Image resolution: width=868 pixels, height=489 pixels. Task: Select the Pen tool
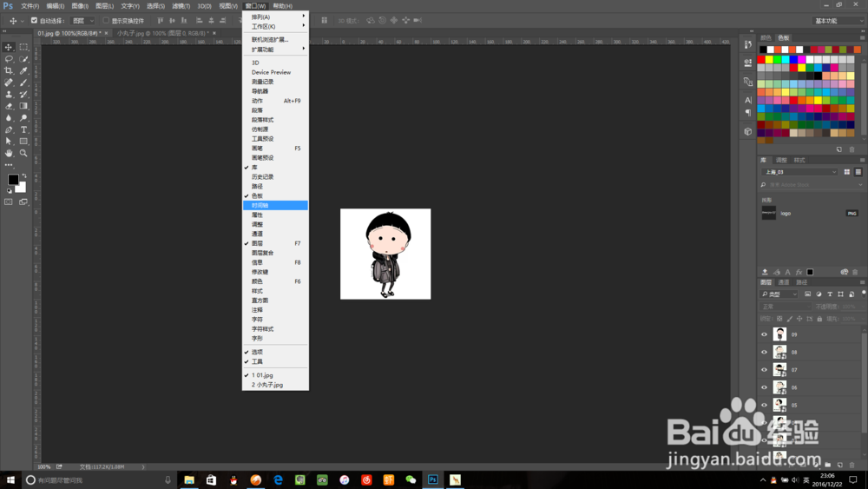pyautogui.click(x=9, y=129)
